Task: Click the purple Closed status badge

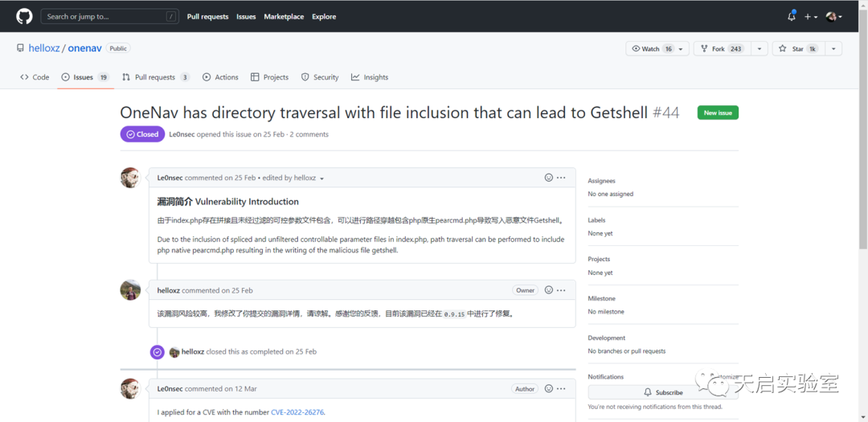Action: tap(142, 134)
